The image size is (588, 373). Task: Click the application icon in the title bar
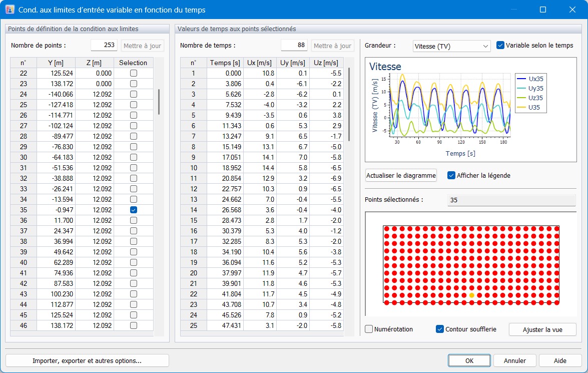point(10,10)
